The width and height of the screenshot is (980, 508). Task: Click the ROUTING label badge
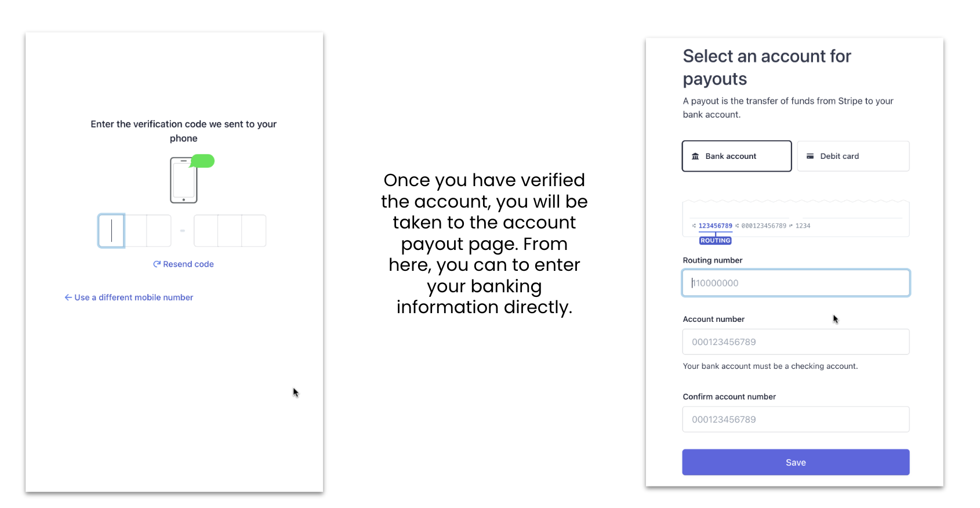coord(715,241)
